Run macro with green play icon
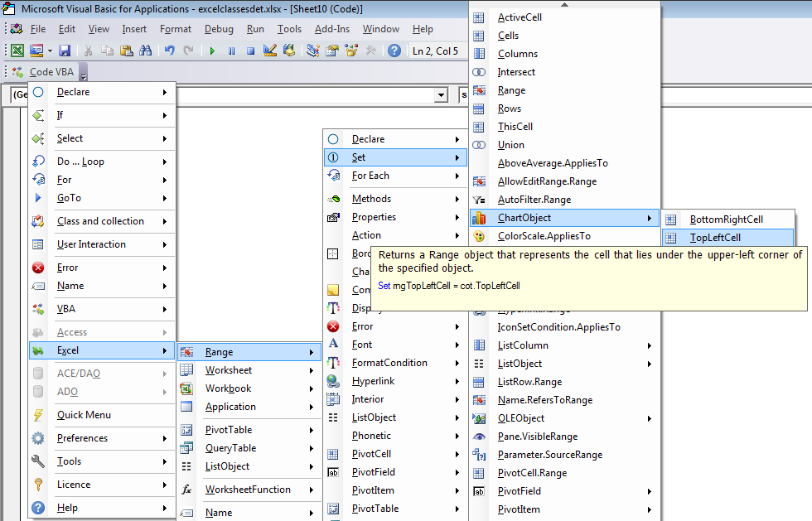The height and width of the screenshot is (521, 812). (x=212, y=51)
